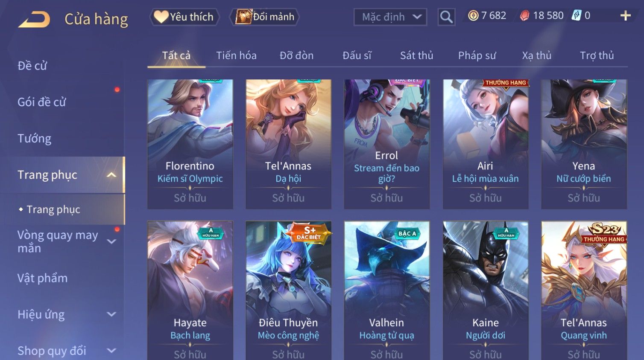Tap the blue voucher currency icon
Screen dimensions: 644x360
click(x=577, y=15)
